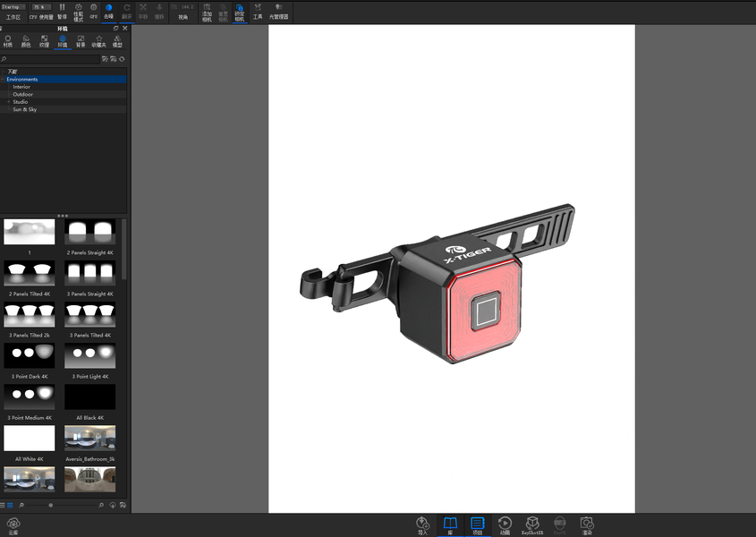The image size is (756, 537).
Task: Collapse the Environments tree node
Action: click(3, 79)
